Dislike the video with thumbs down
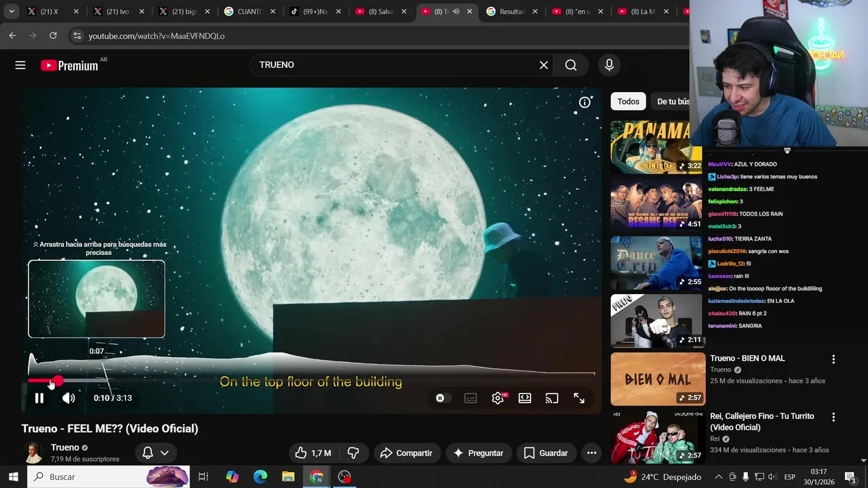The height and width of the screenshot is (488, 868). click(x=353, y=453)
